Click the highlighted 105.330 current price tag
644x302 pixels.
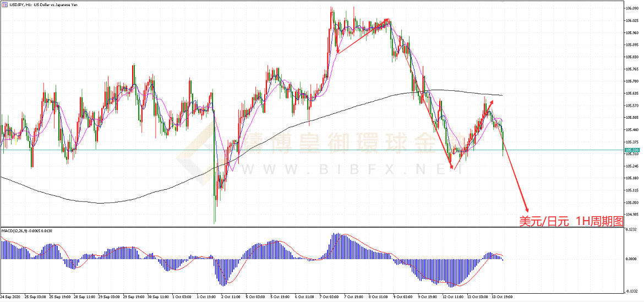(631, 150)
